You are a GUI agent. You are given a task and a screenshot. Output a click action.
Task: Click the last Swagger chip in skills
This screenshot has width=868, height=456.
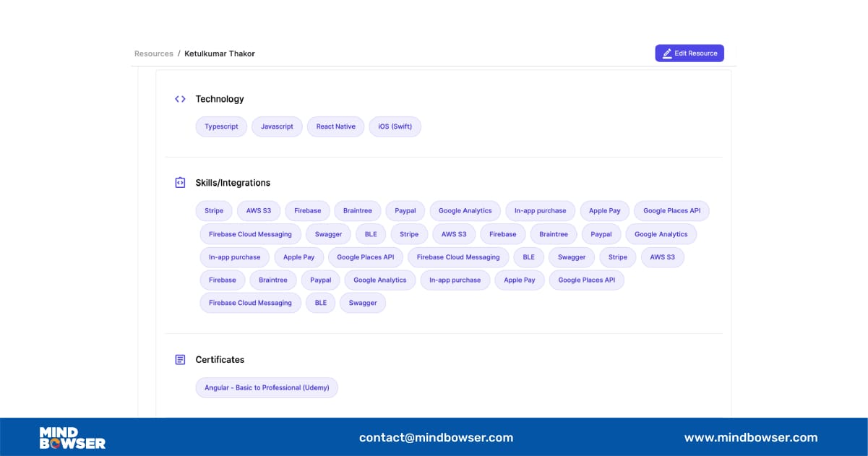tap(363, 303)
